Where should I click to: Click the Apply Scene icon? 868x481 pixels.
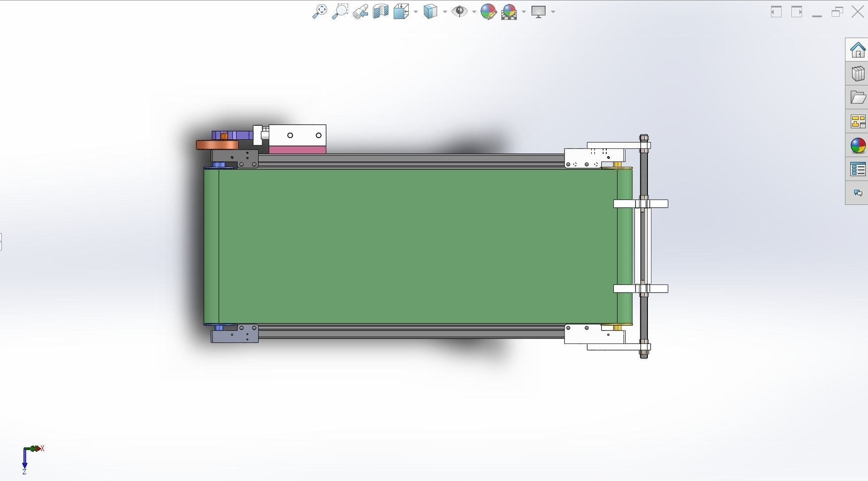click(509, 12)
